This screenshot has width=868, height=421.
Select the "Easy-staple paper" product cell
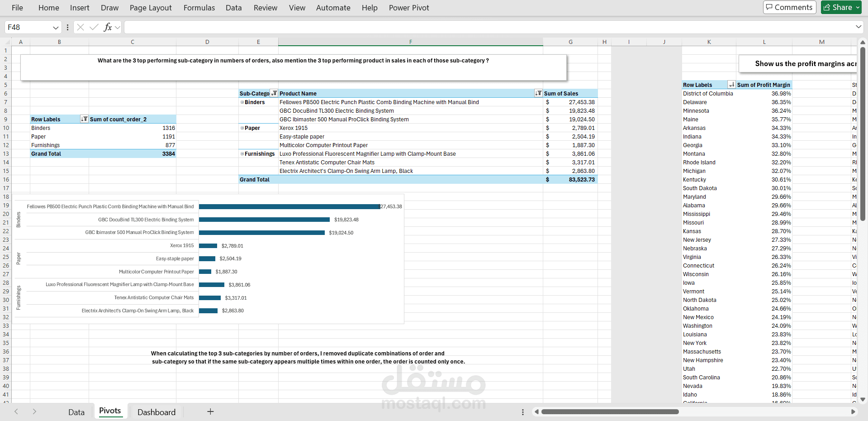pos(411,137)
